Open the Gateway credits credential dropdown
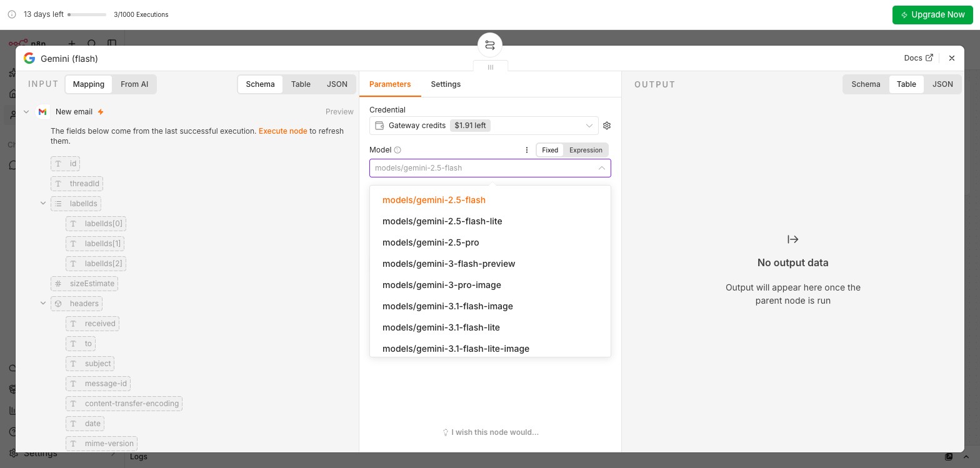980x468 pixels. pyautogui.click(x=484, y=126)
